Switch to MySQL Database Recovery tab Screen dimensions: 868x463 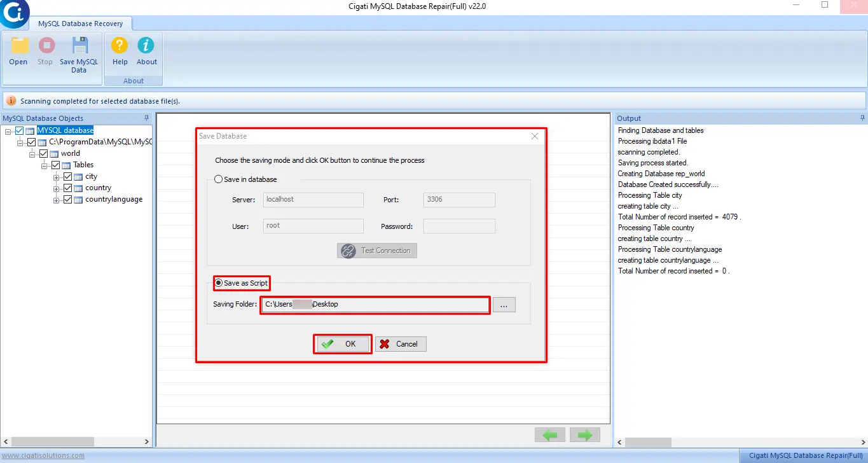pyautogui.click(x=81, y=24)
